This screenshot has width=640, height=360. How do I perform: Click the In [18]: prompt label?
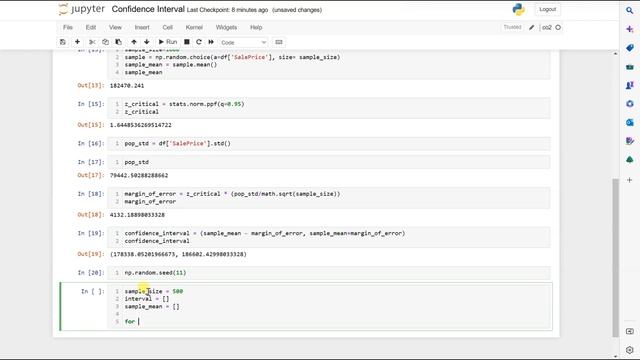(91, 194)
